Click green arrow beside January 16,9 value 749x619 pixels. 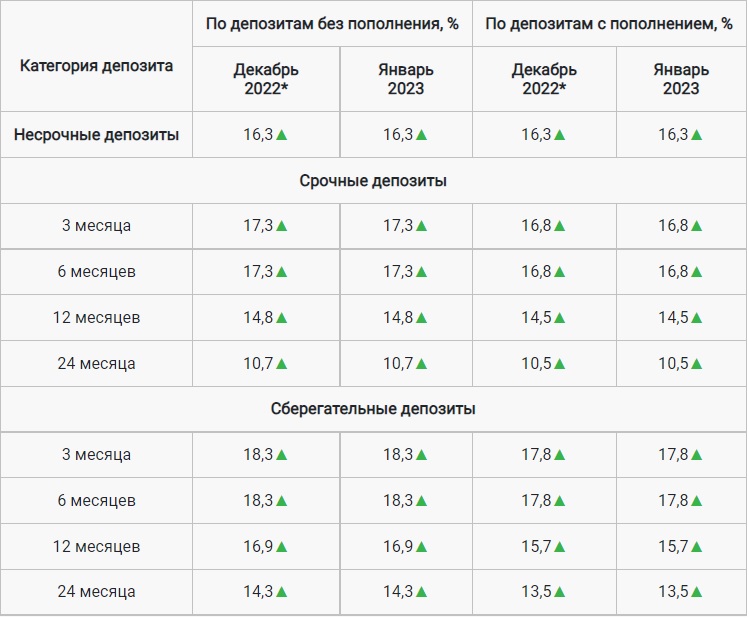pyautogui.click(x=421, y=547)
